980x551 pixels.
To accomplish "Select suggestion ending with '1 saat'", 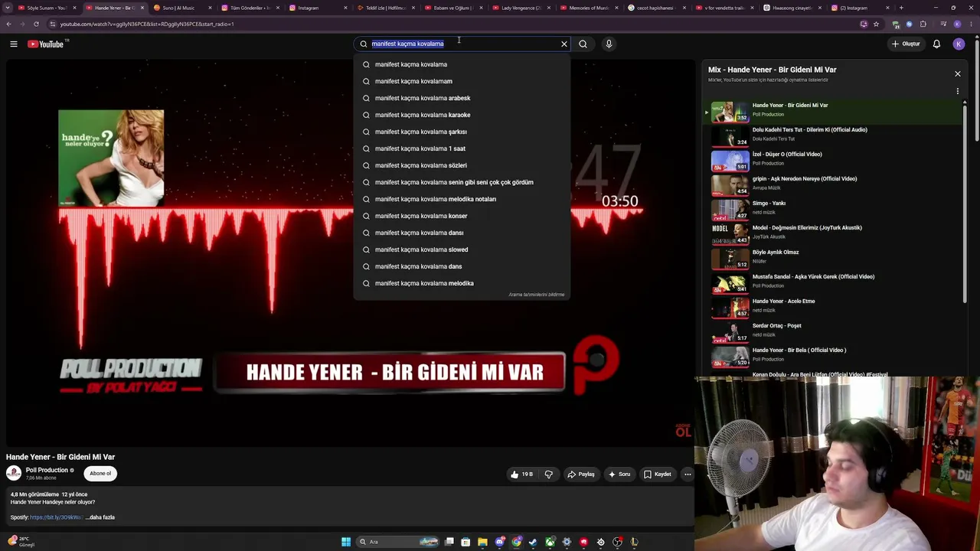I will (x=462, y=148).
